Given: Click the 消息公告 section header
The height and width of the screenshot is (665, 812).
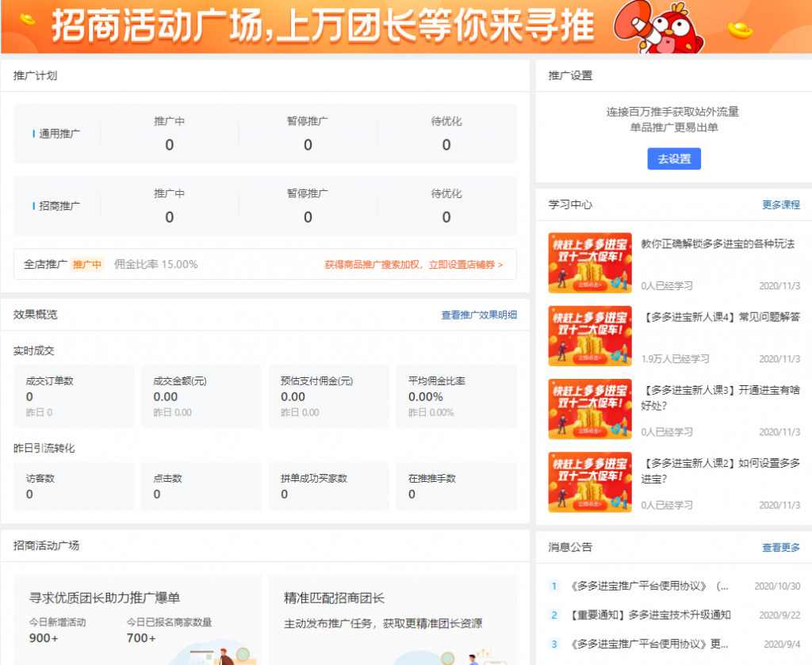Looking at the screenshot, I should pos(570,548).
